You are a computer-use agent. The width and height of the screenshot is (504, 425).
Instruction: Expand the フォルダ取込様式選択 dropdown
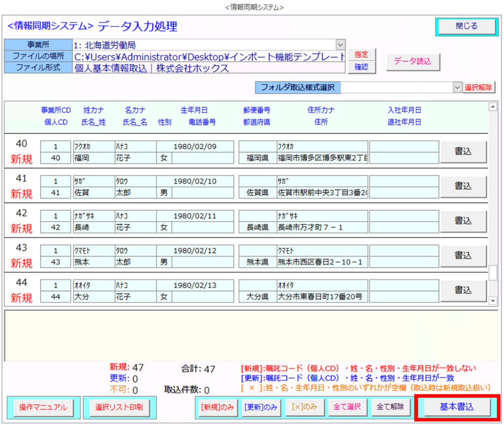click(457, 87)
